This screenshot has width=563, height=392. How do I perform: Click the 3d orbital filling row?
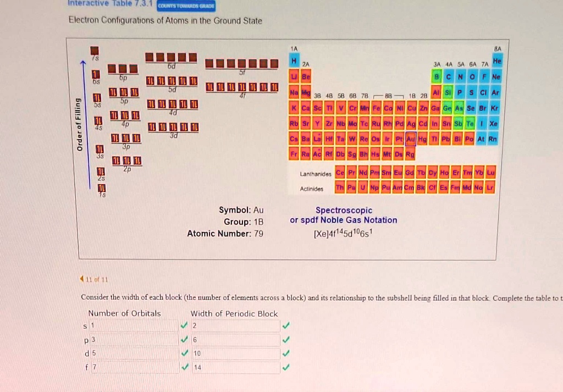click(172, 127)
